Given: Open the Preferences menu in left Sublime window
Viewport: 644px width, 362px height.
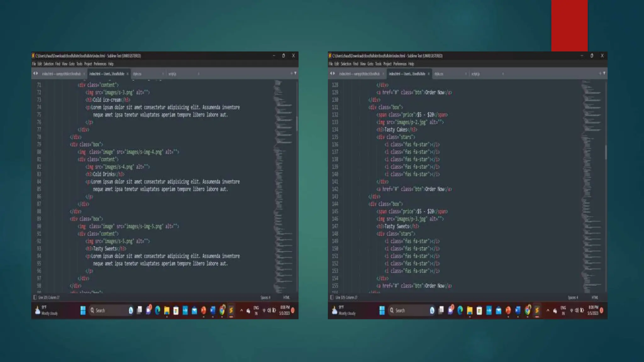Looking at the screenshot, I should (x=100, y=64).
